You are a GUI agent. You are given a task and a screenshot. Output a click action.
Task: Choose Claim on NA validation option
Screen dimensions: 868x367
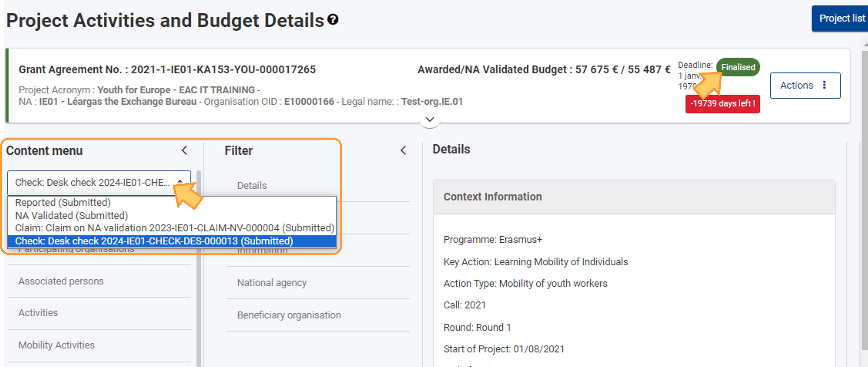tap(174, 228)
